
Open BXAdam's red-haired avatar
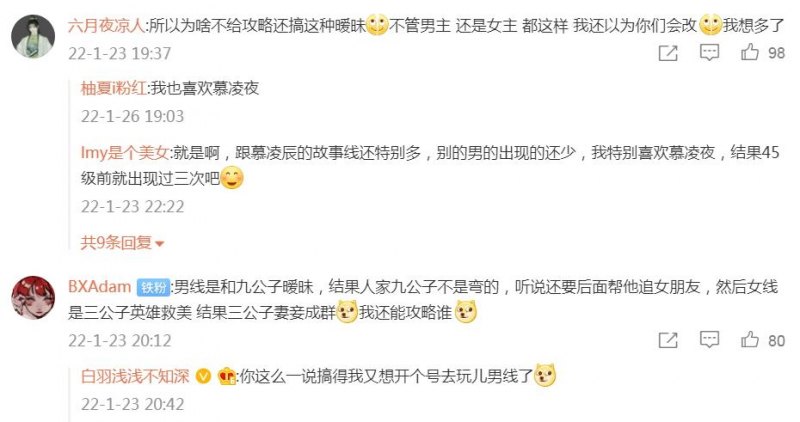click(33, 298)
